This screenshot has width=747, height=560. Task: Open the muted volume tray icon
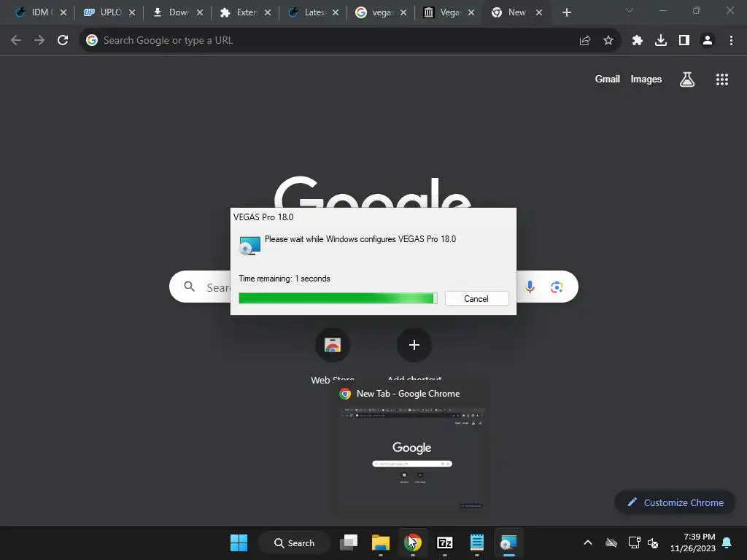click(x=653, y=542)
